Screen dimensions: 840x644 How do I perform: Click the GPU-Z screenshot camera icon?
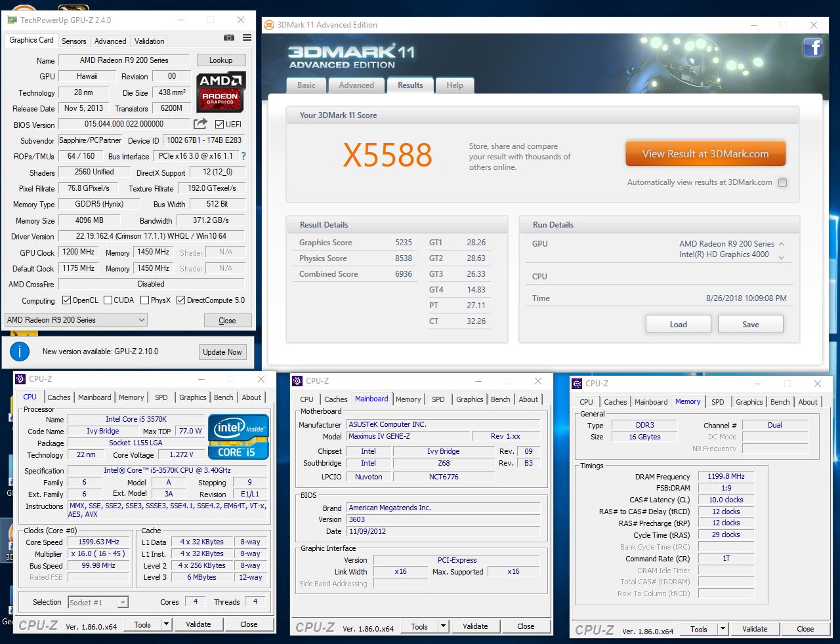[x=229, y=38]
